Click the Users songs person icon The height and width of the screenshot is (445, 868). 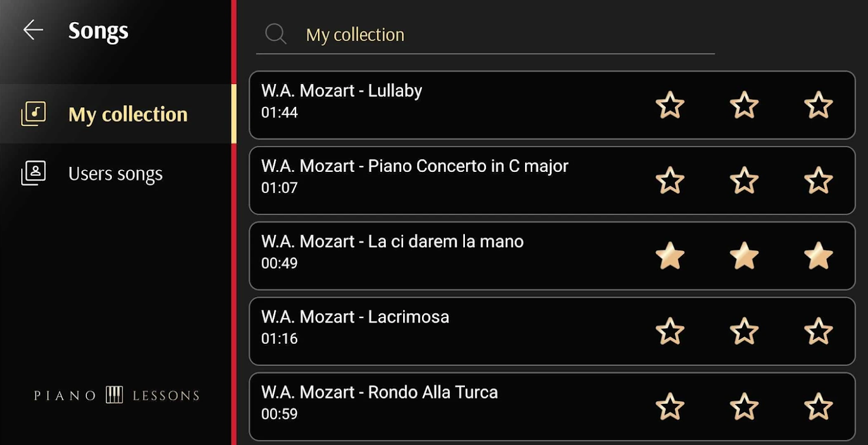(x=33, y=173)
